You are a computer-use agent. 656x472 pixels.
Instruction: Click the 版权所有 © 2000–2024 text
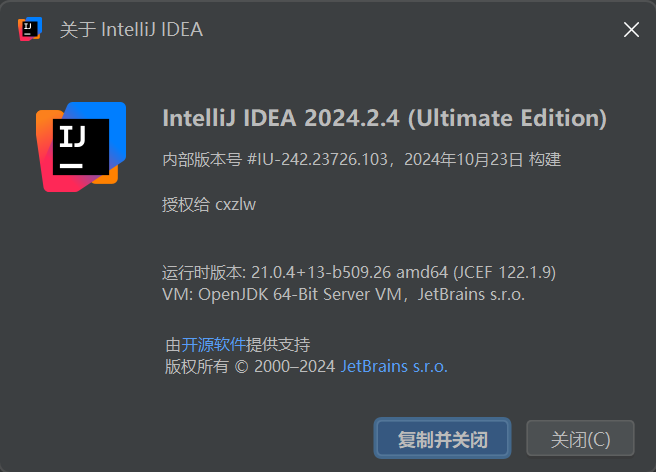click(250, 367)
